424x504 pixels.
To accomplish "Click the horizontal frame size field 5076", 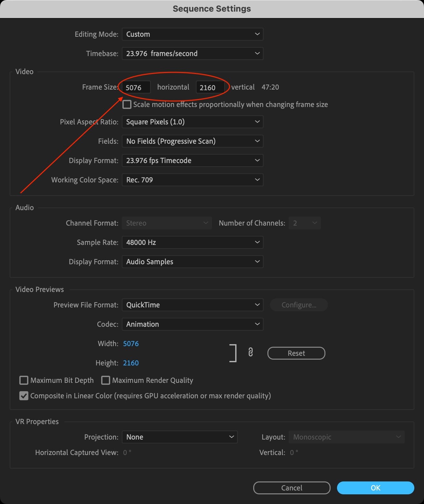I will (x=136, y=87).
